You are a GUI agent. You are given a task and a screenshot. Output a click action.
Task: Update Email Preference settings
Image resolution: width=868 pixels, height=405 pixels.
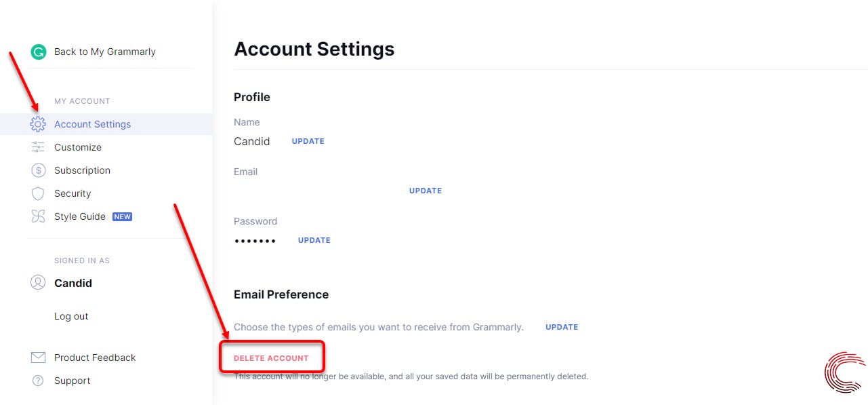(x=562, y=327)
